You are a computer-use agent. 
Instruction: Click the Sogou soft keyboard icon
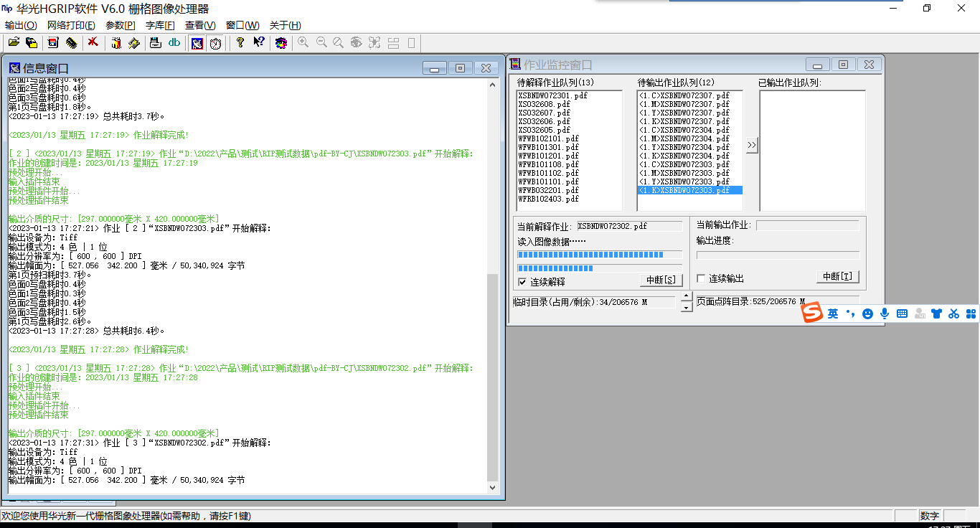tap(902, 313)
